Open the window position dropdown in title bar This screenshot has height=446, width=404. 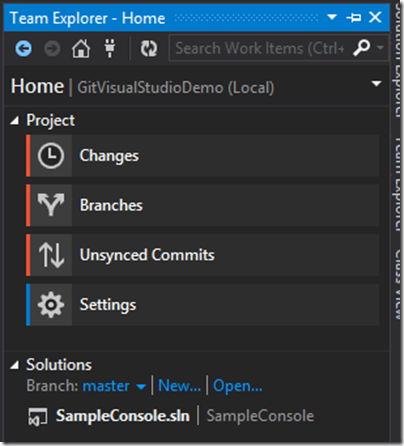click(332, 17)
